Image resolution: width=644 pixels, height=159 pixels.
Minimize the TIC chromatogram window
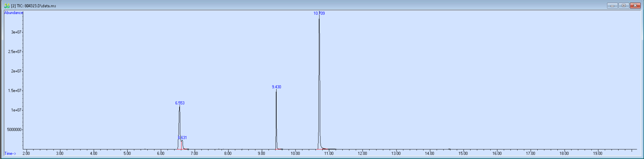pyautogui.click(x=612, y=5)
